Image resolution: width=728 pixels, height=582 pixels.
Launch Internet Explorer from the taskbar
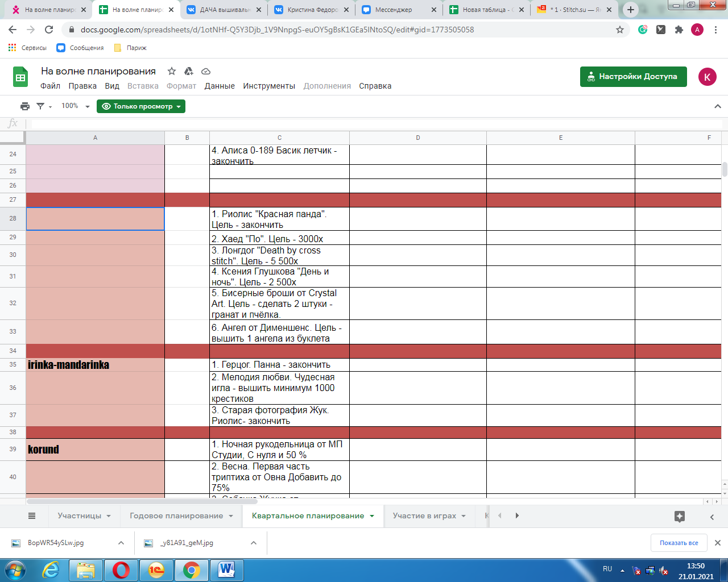pos(51,569)
